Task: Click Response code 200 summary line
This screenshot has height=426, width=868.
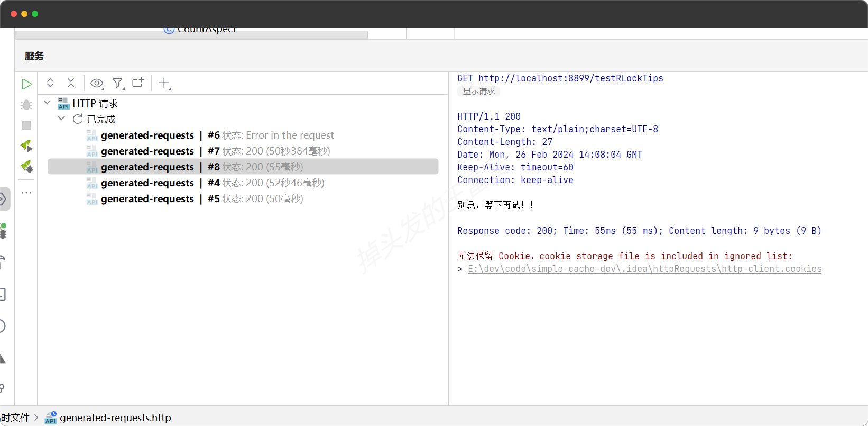Action: click(640, 231)
